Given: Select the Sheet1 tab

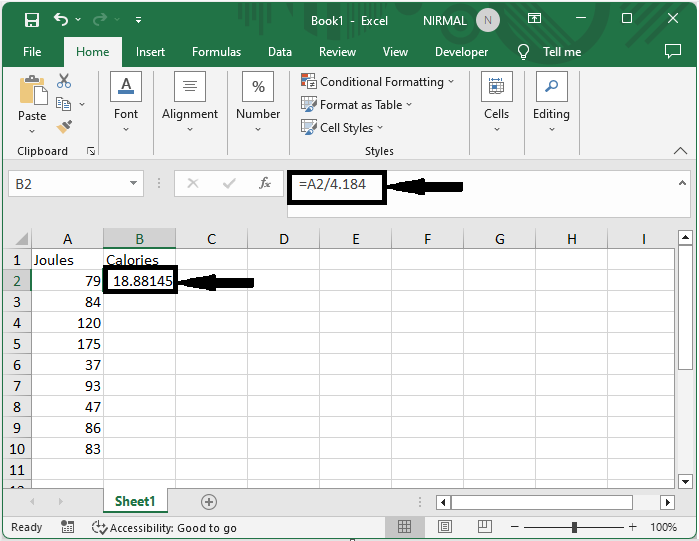Looking at the screenshot, I should pyautogui.click(x=135, y=501).
